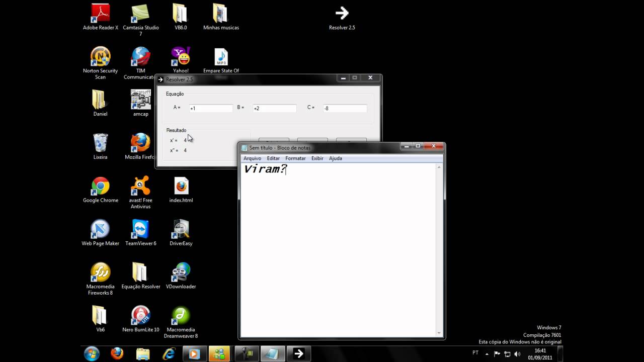Open Windows Media Player taskbar icon

click(x=194, y=354)
